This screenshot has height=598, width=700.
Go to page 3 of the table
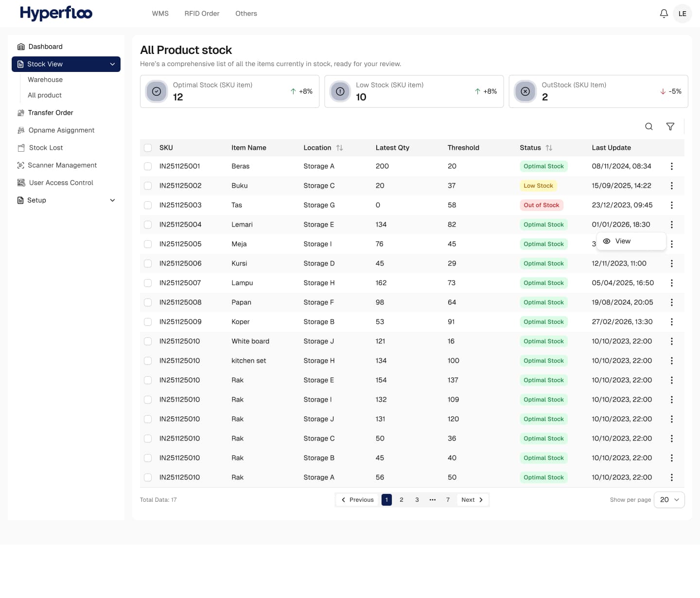pos(417,499)
